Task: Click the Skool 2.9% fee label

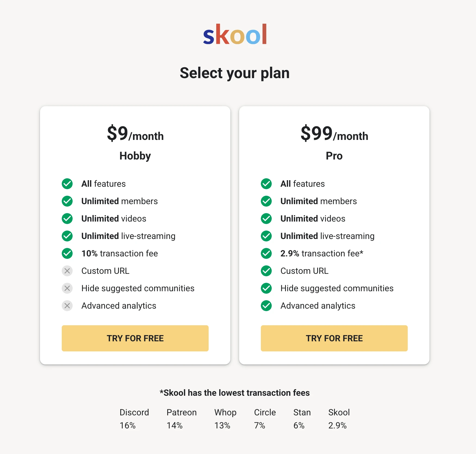Action: [339, 419]
